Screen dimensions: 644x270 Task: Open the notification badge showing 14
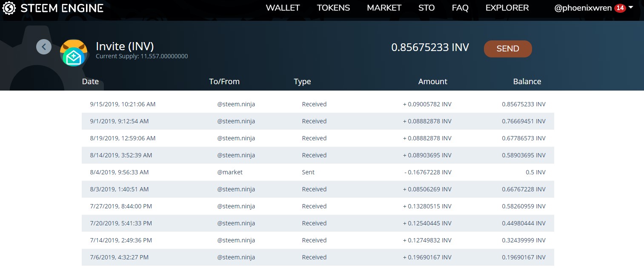(620, 8)
